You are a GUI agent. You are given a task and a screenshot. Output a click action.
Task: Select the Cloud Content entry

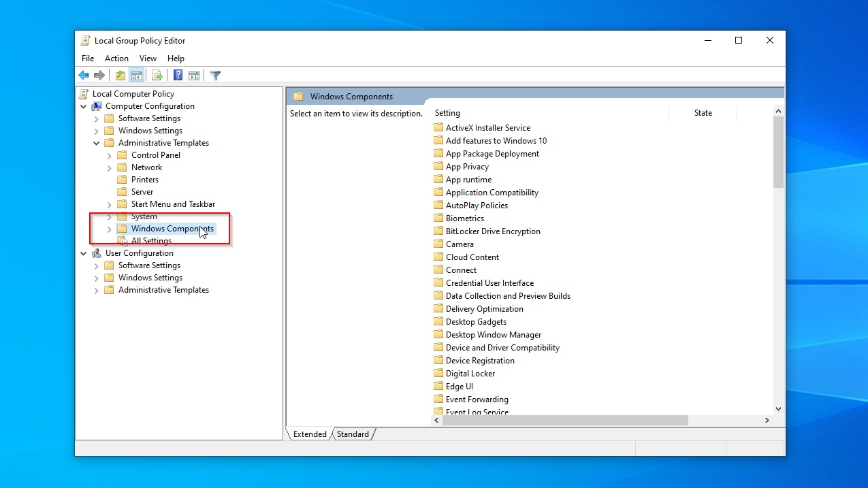tap(472, 257)
